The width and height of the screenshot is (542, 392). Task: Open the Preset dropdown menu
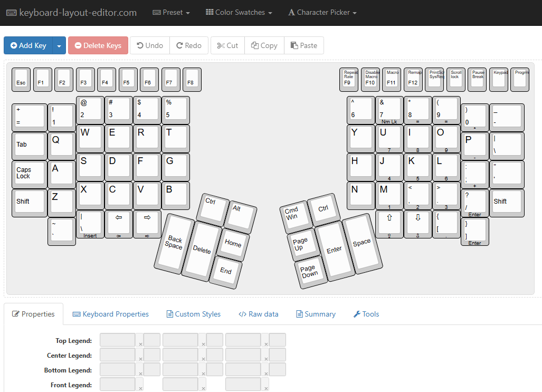(x=171, y=13)
